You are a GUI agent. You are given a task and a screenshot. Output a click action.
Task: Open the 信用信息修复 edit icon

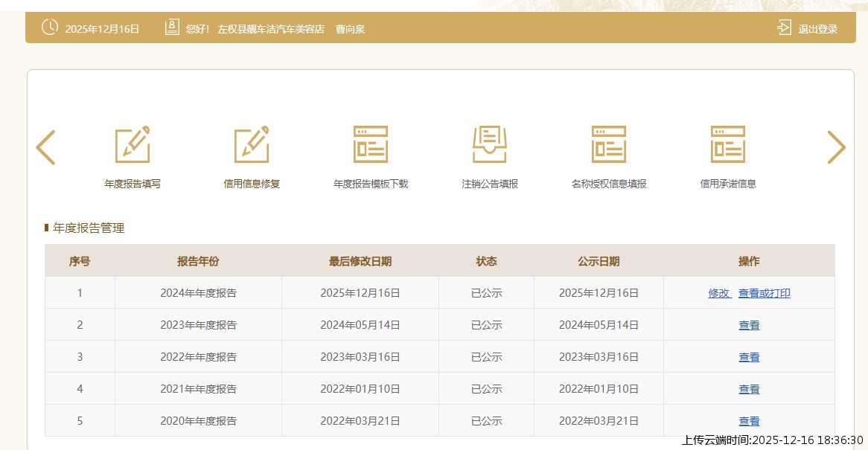point(252,144)
